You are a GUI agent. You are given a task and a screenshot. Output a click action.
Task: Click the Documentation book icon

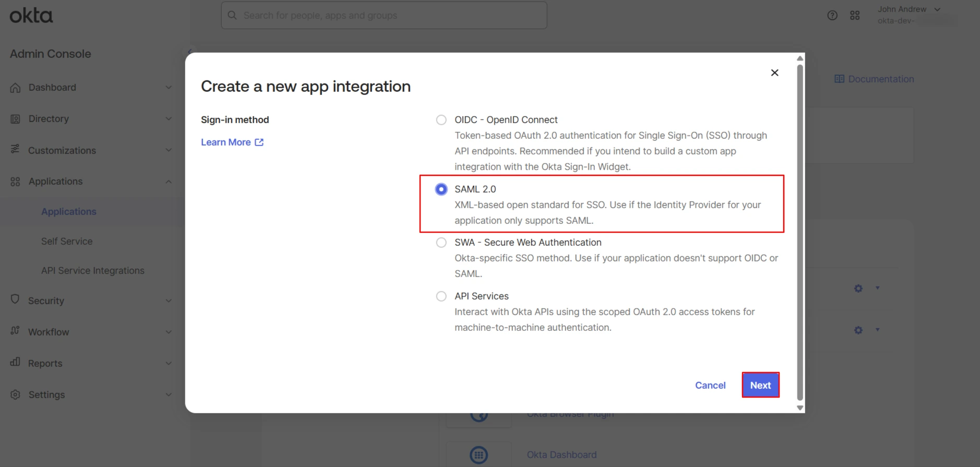click(839, 79)
